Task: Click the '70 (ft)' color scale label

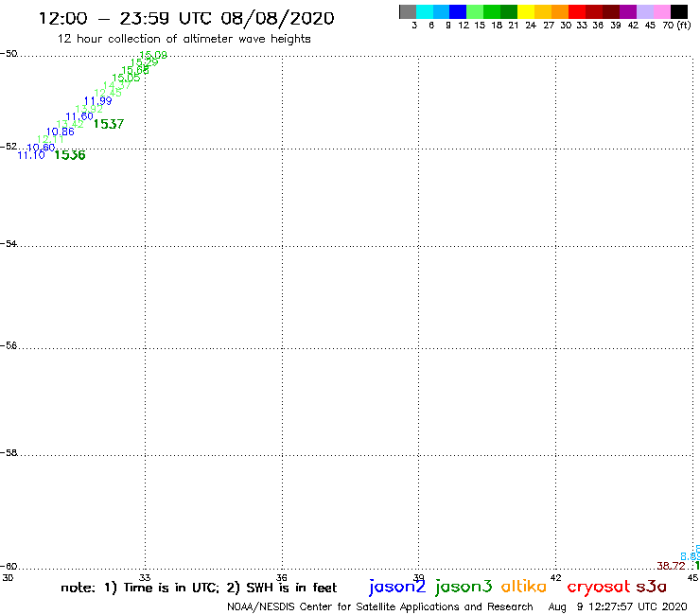Action: coord(676,26)
